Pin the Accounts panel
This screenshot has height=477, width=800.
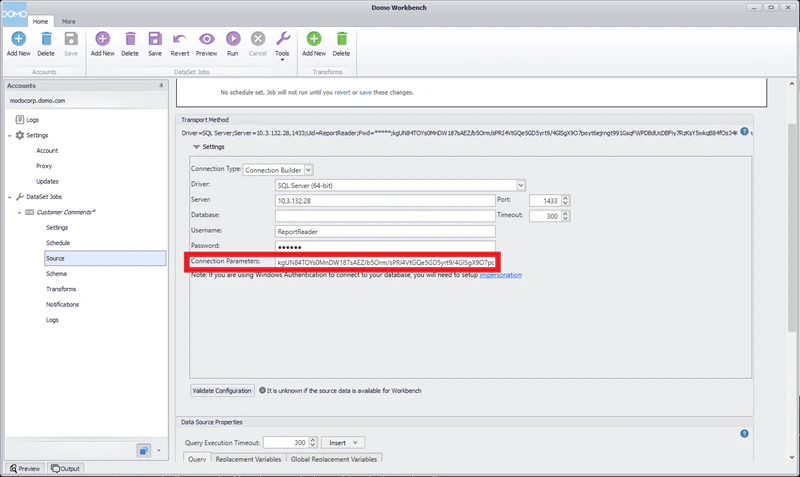tap(161, 86)
